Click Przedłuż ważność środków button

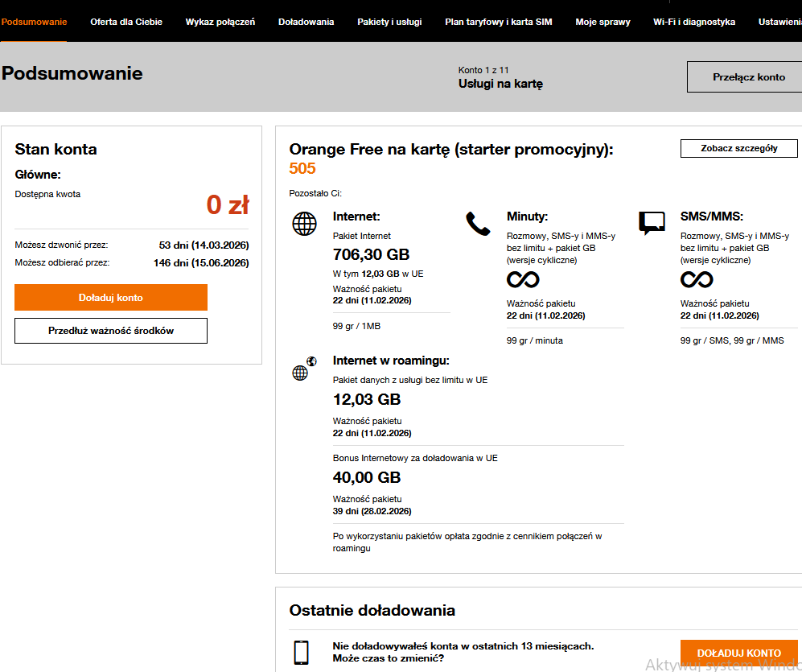click(x=111, y=331)
